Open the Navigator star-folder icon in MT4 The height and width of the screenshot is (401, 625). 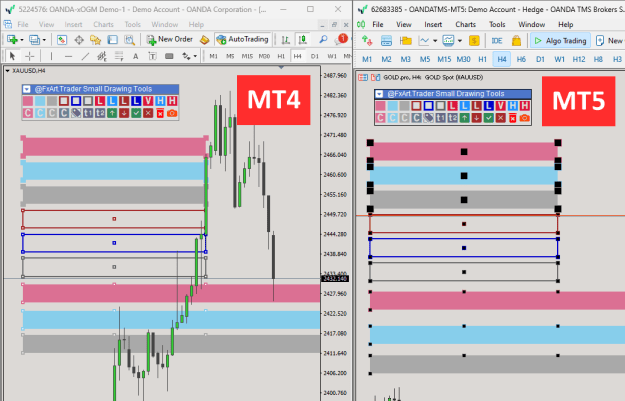pos(95,39)
